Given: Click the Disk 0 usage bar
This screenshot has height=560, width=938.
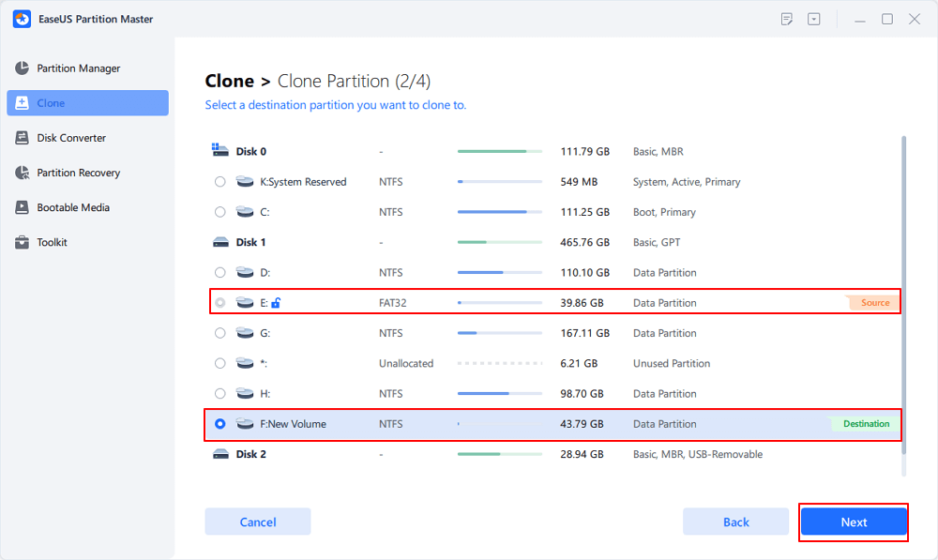Looking at the screenshot, I should click(500, 151).
